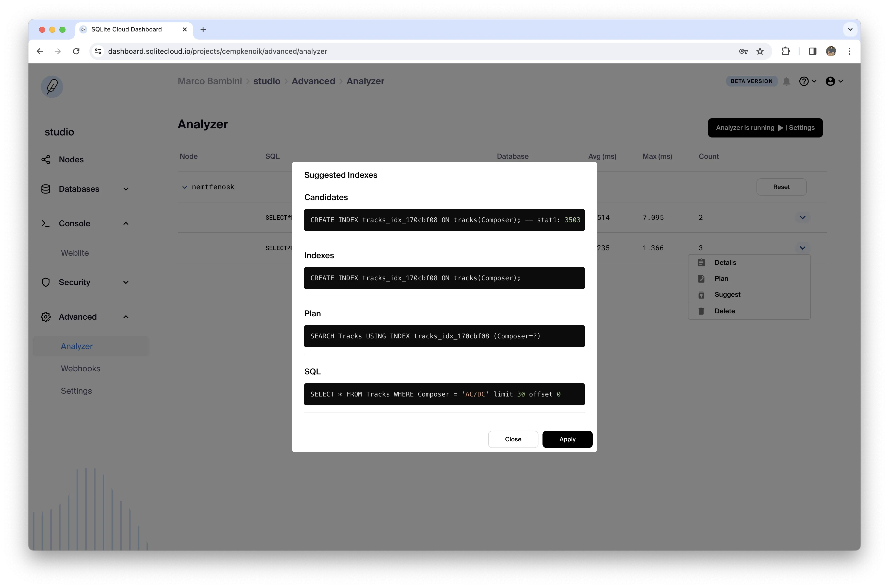
Task: Open the Chrome three-dot menu
Action: click(849, 51)
